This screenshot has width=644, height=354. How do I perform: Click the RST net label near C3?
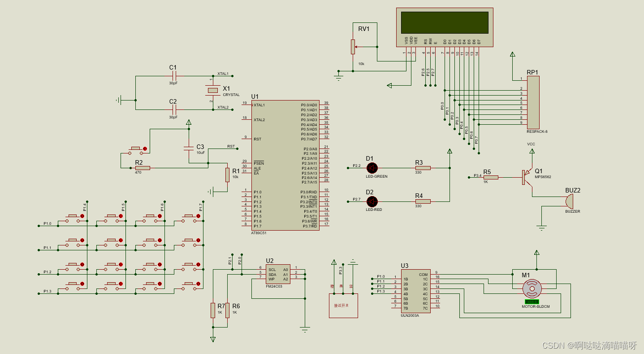[x=231, y=146]
